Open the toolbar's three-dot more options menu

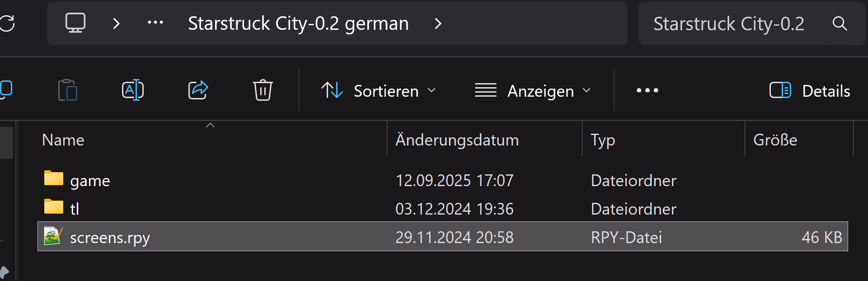click(x=647, y=91)
